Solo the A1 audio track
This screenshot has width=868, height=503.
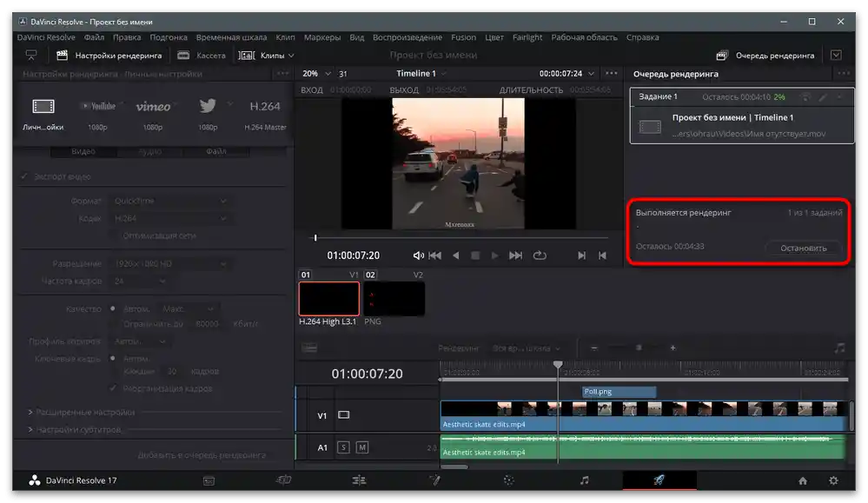[x=343, y=447]
